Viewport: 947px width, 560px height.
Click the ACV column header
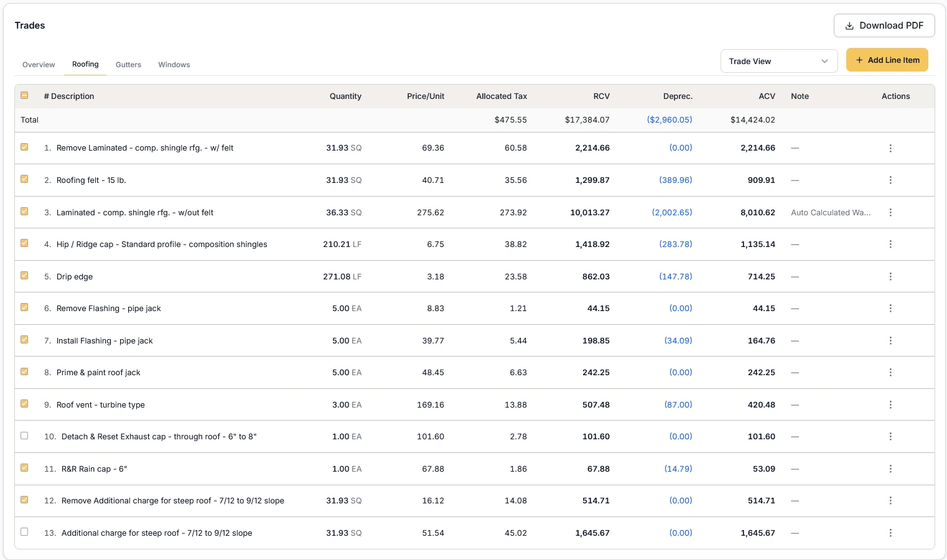(767, 96)
